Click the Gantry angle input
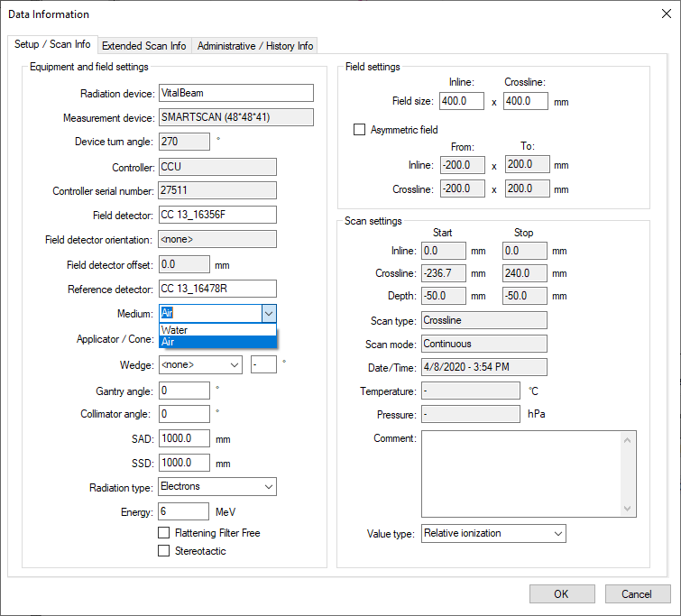The width and height of the screenshot is (681, 616). pos(184,391)
